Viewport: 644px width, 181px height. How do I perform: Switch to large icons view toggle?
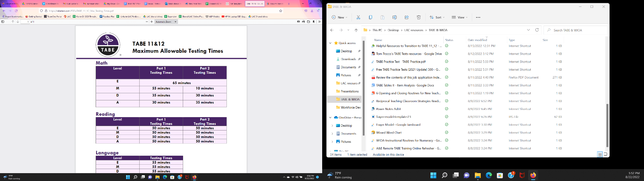point(605,154)
